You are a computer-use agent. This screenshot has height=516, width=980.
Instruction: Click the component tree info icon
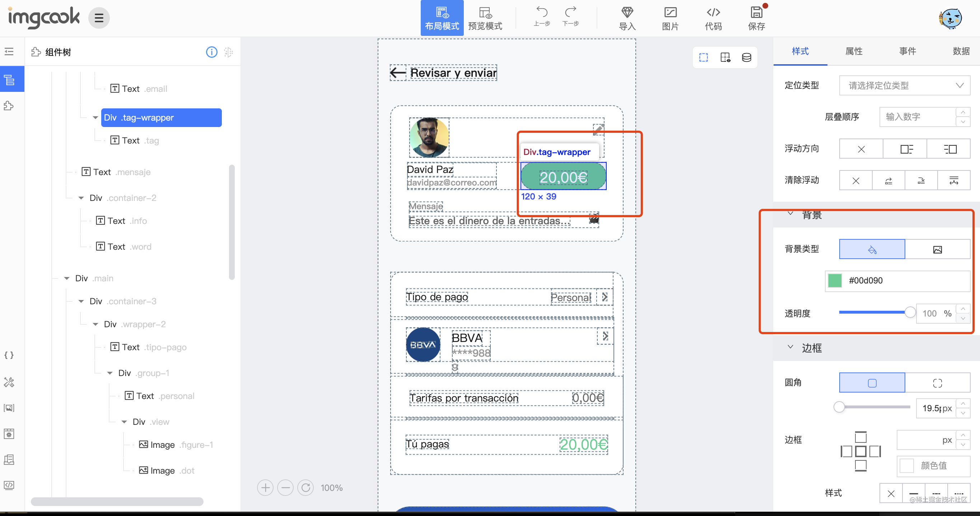211,52
